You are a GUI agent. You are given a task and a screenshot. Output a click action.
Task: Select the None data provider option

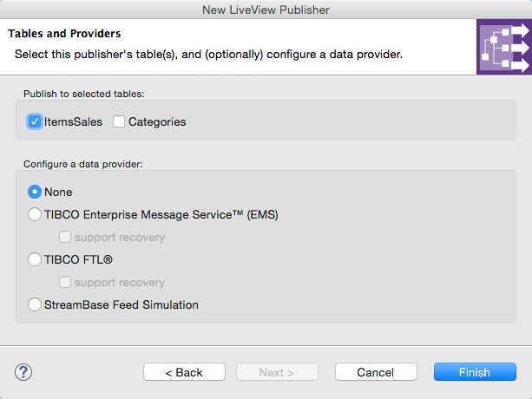point(35,192)
